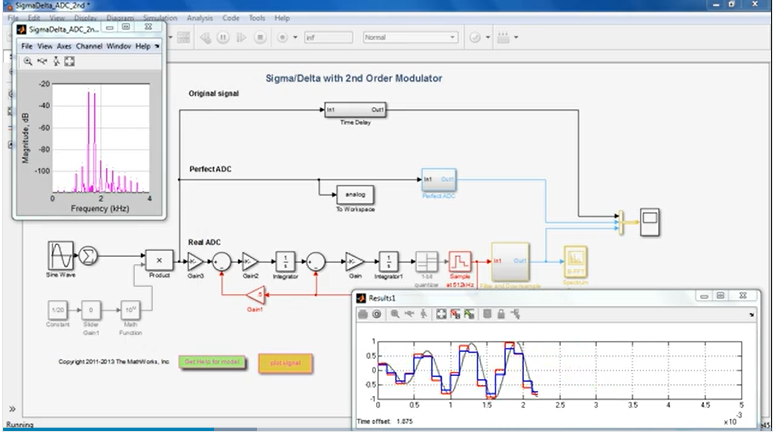The width and height of the screenshot is (777, 436).
Task: Open the simulation mode Normal dropdown
Action: (410, 38)
